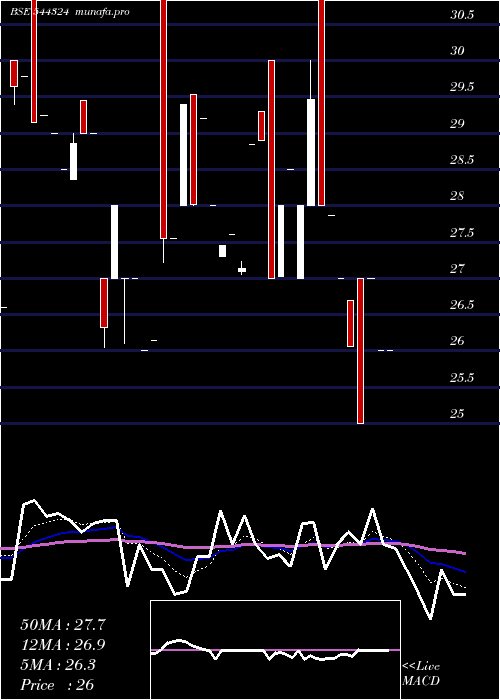
Task: Select the 30.5 price axis label
Action: (462, 15)
